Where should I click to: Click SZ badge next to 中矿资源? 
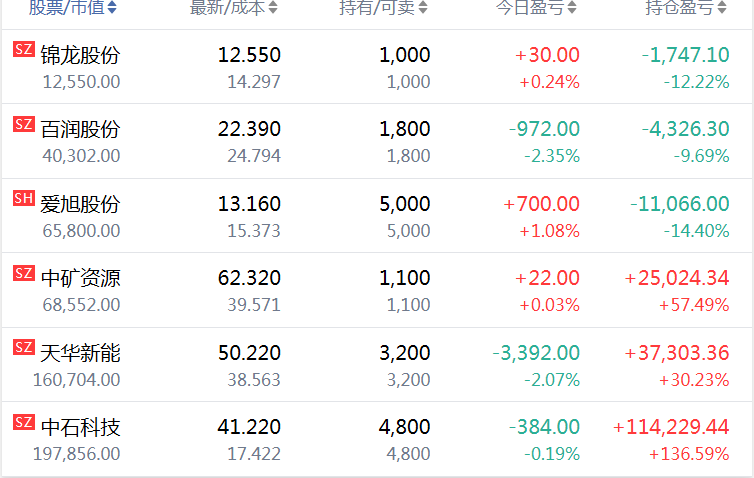[x=23, y=272]
